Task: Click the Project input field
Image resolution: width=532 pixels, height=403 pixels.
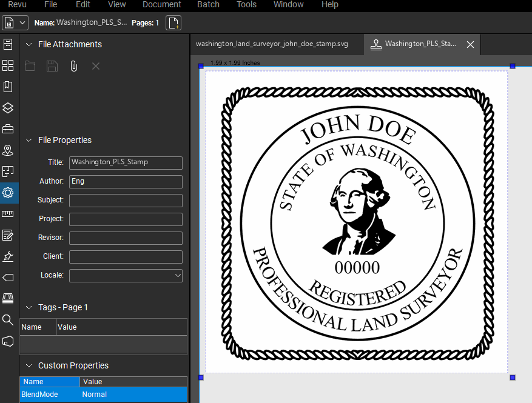Action: coord(126,219)
